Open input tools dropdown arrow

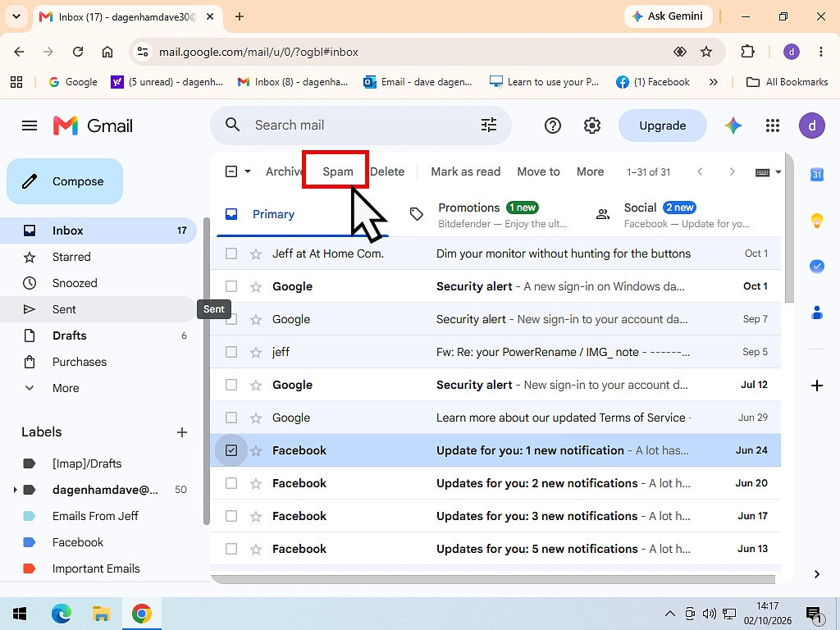(778, 172)
